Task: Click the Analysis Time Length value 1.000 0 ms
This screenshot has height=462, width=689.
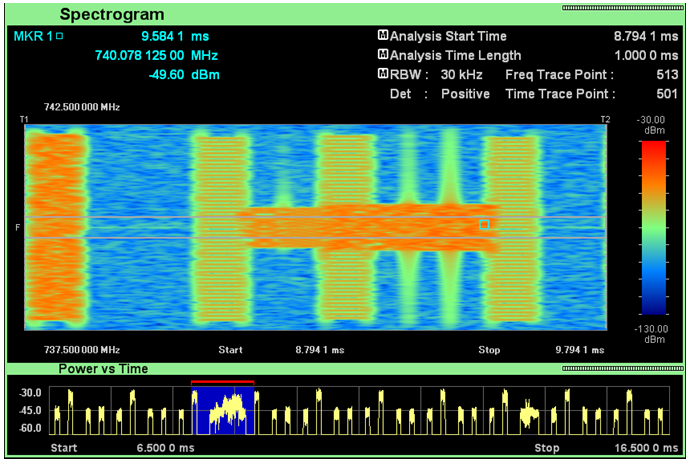Action: (646, 55)
